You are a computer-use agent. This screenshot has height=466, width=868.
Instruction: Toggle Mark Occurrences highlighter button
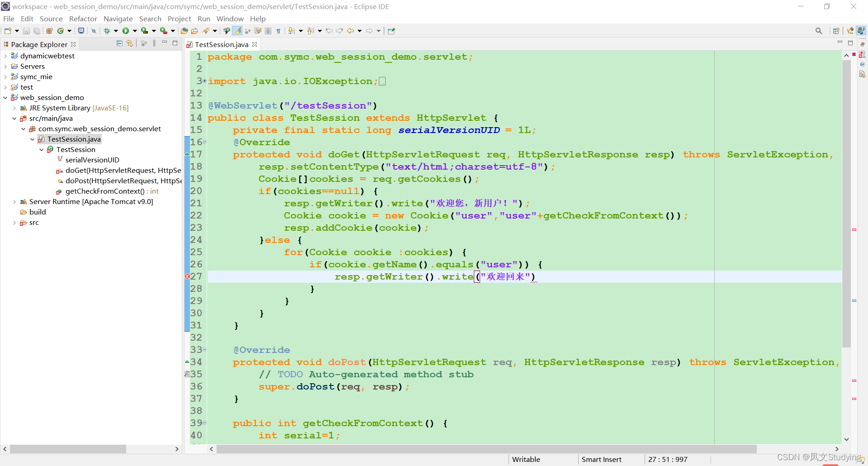[237, 31]
